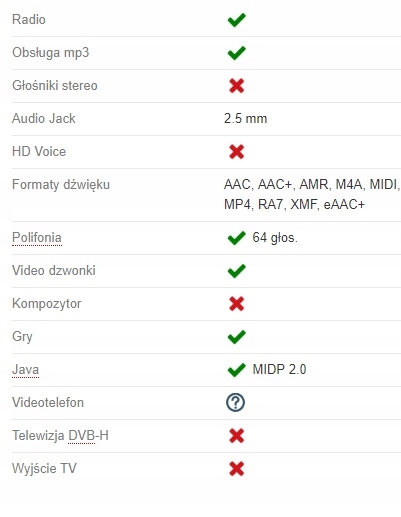401x517 pixels.
Task: Click the red cross next to Głośniki stereo
Action: pyautogui.click(x=236, y=86)
